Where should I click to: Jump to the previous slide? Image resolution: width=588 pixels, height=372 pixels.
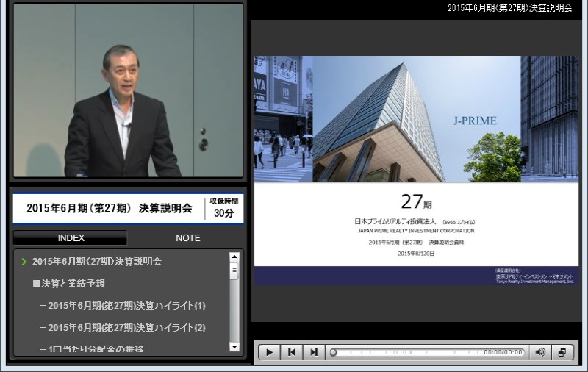[291, 352]
